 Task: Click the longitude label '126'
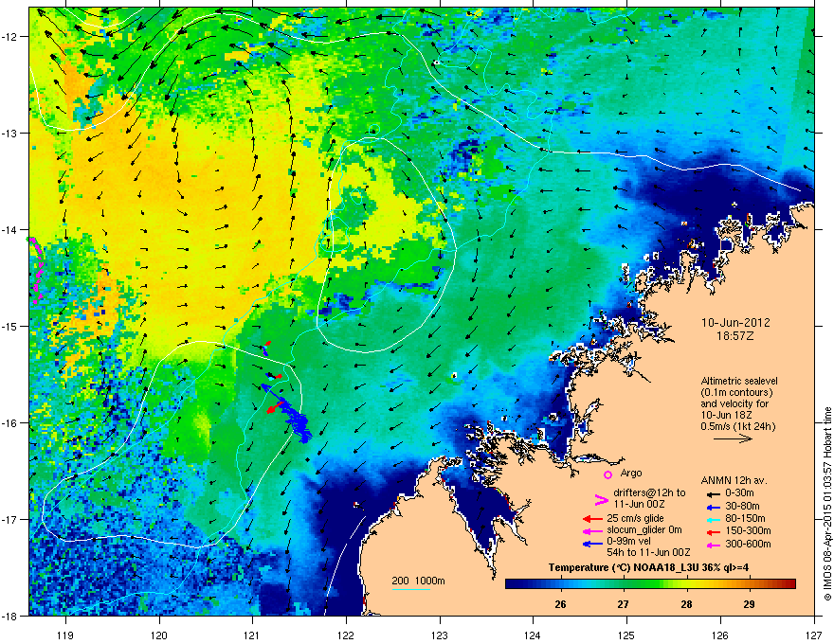(x=720, y=635)
